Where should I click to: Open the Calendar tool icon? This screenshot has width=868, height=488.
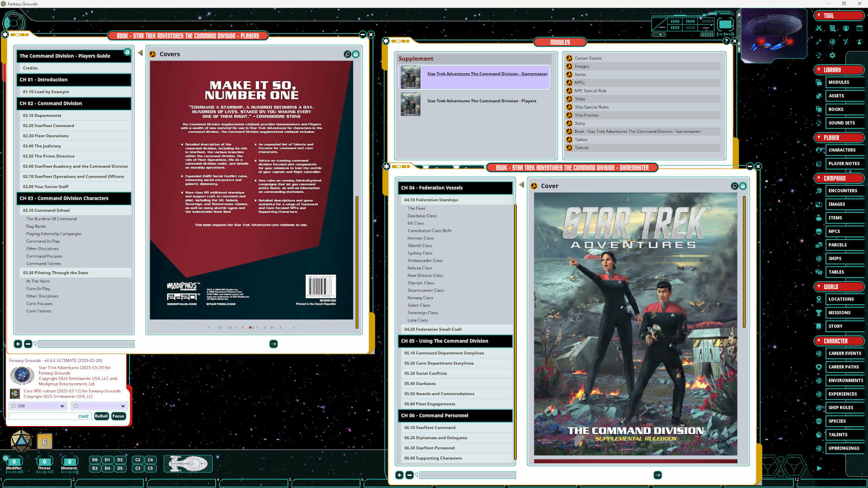point(859,28)
